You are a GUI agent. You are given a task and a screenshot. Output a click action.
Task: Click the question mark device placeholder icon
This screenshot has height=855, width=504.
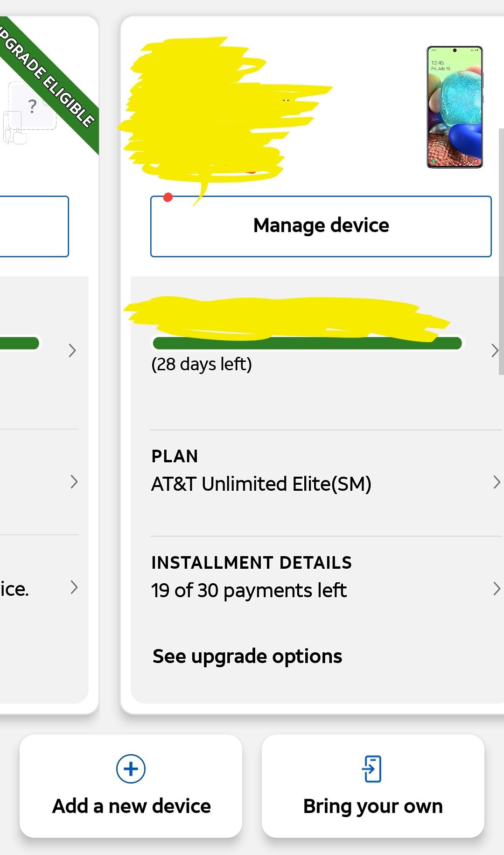pyautogui.click(x=31, y=107)
